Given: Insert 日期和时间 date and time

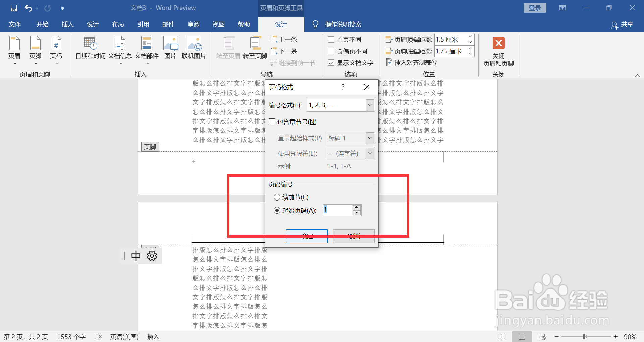Looking at the screenshot, I should pyautogui.click(x=91, y=48).
